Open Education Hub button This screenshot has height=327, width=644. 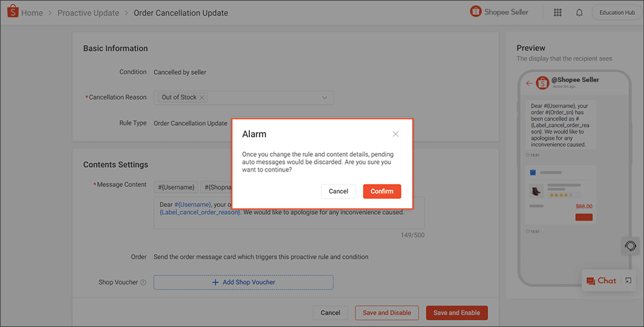pos(617,12)
